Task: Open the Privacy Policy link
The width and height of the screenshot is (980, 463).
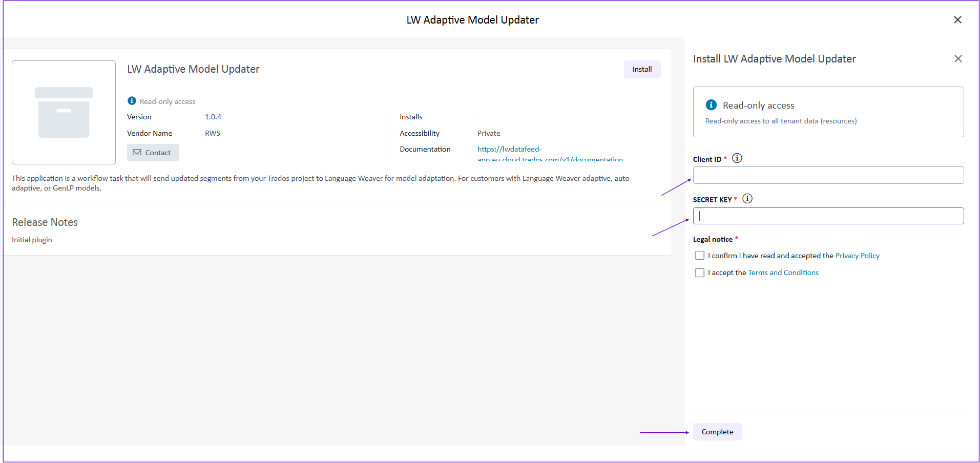Action: (x=857, y=256)
